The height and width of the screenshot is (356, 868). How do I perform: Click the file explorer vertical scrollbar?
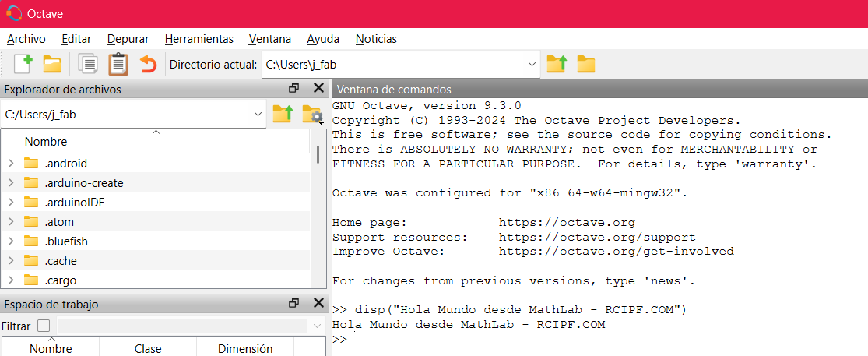318,154
